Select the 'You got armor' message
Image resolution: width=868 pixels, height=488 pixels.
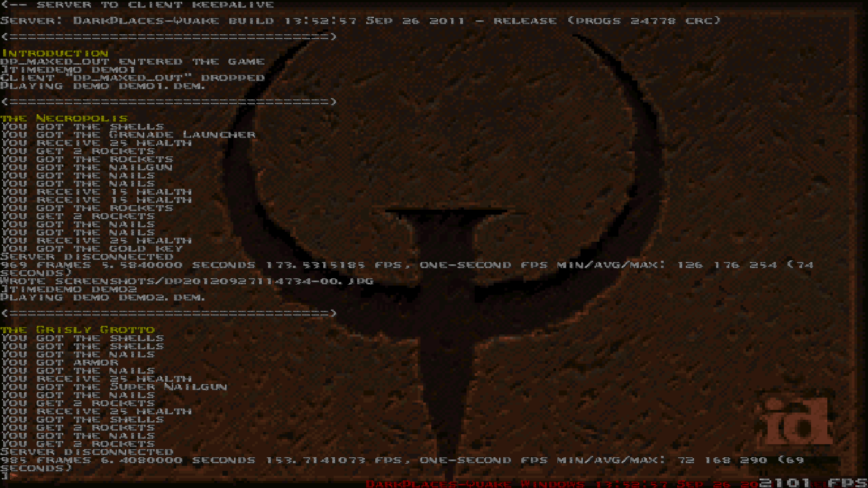59,362
